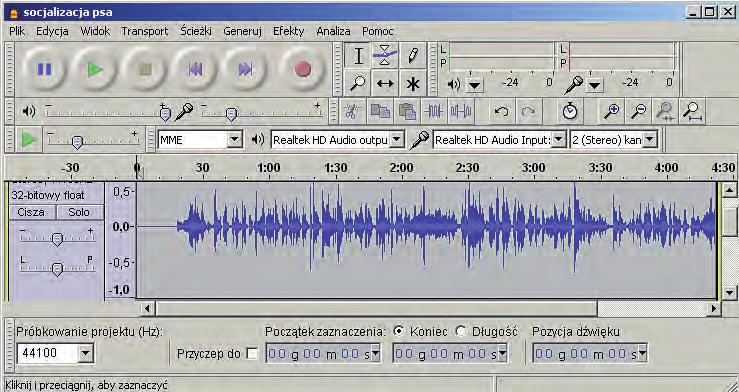
Task: Click the Paste clipboard icon
Action: (x=407, y=112)
